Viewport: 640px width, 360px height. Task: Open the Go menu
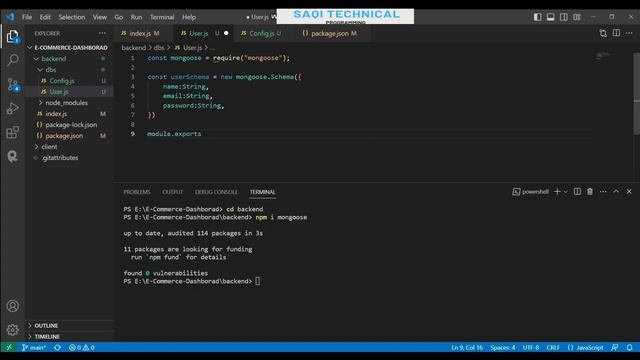tap(119, 17)
